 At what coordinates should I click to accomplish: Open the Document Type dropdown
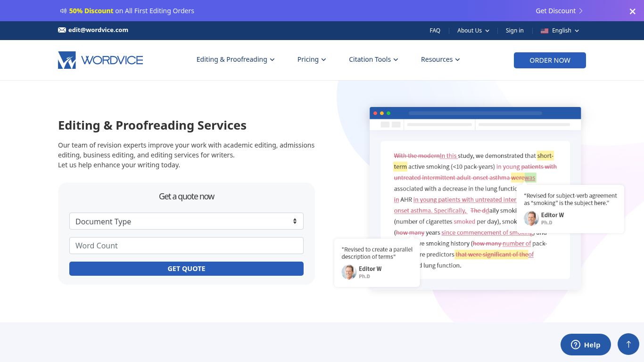coord(186,221)
